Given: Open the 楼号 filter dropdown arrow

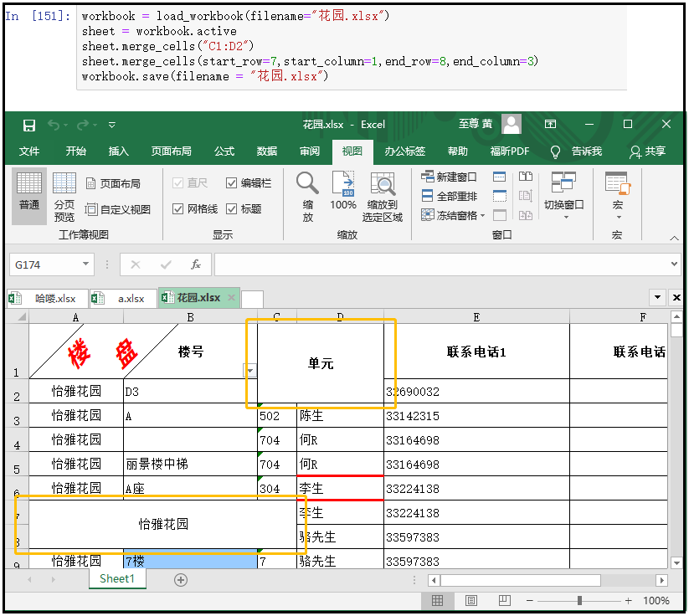Looking at the screenshot, I should tap(250, 371).
